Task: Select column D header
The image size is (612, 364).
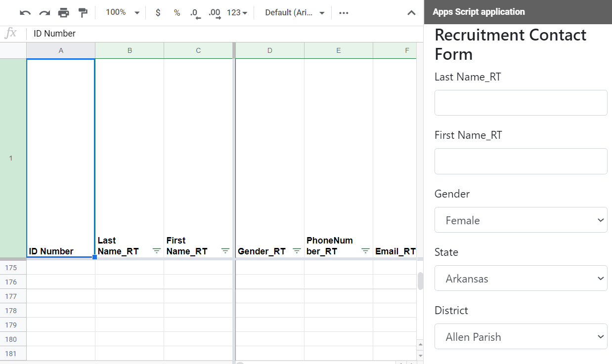Action: [x=270, y=50]
